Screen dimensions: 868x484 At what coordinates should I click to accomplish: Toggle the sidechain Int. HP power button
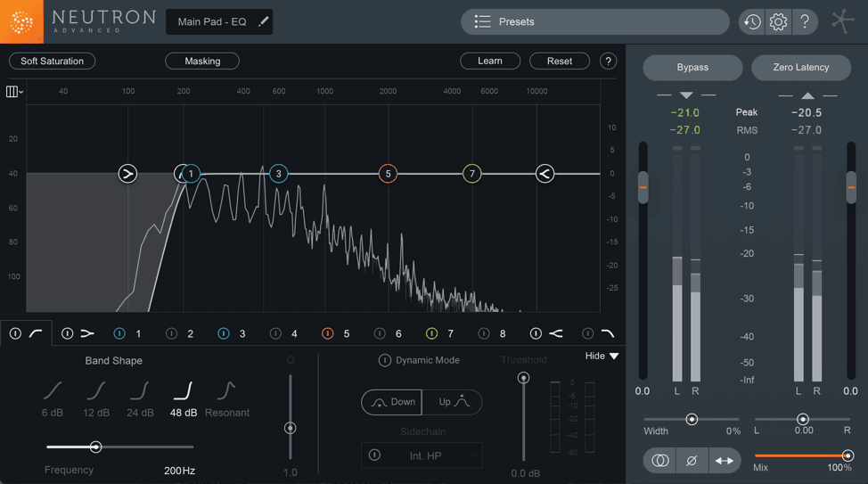374,455
